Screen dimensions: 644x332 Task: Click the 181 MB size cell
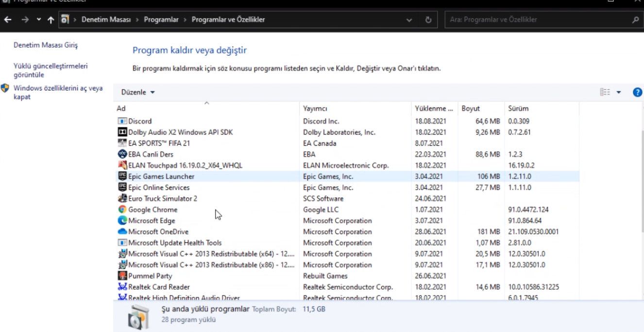click(489, 232)
